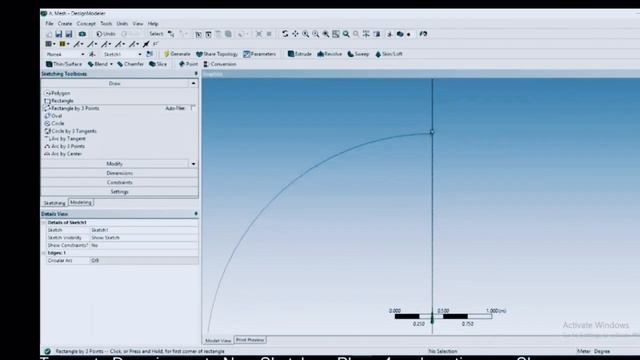Enable the Auto-Fillet checkbox
Viewport: 640px width, 360px height.
(193, 108)
